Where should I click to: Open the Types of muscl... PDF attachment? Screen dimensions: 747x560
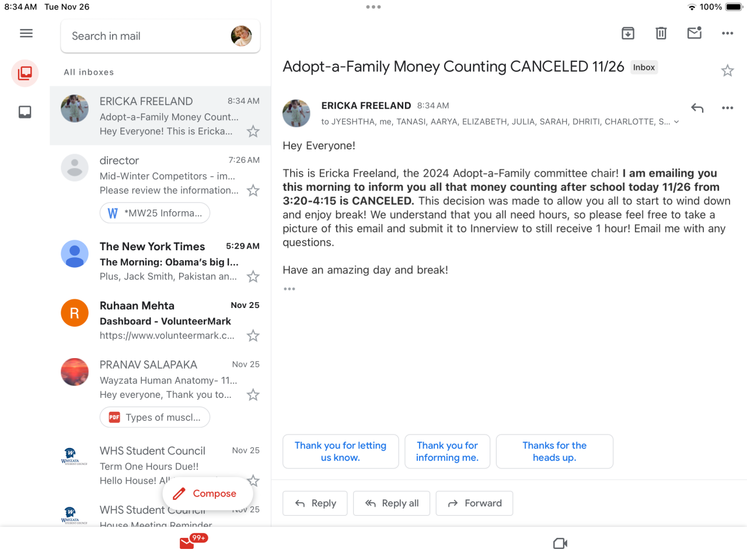155,417
